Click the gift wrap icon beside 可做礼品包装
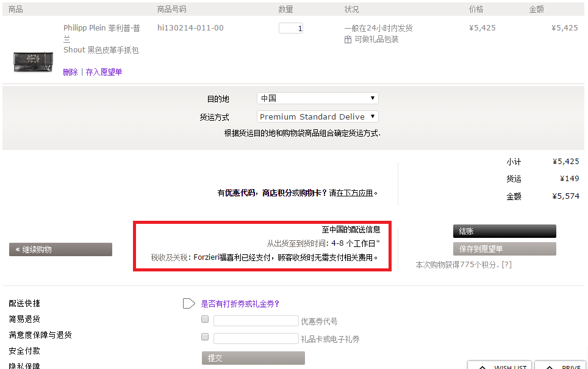The image size is (588, 369). (348, 40)
